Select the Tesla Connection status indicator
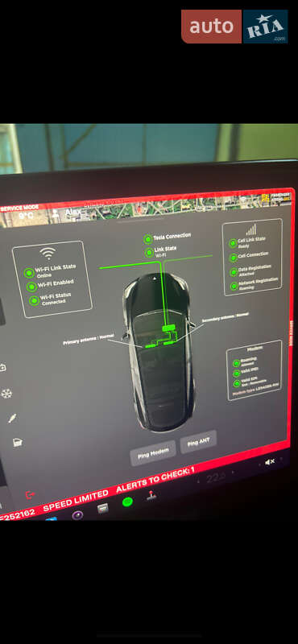The width and height of the screenshot is (298, 644). tap(148, 239)
